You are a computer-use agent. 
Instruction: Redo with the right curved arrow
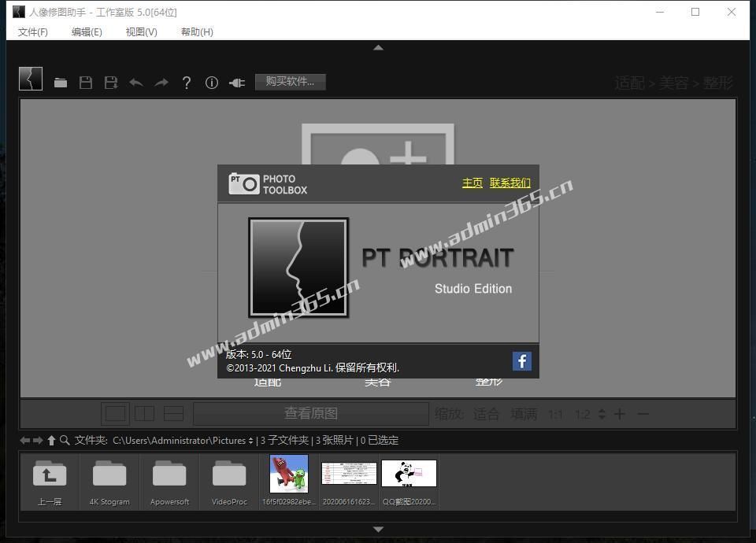point(161,83)
